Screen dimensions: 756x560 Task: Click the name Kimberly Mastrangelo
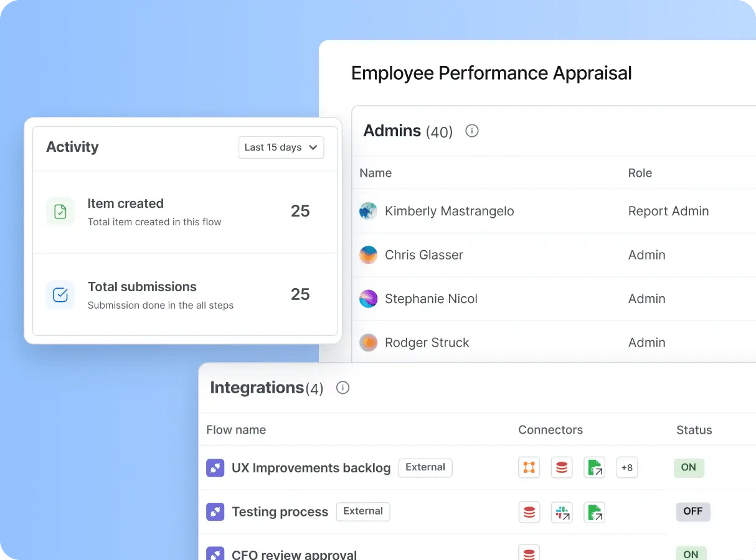(x=450, y=211)
